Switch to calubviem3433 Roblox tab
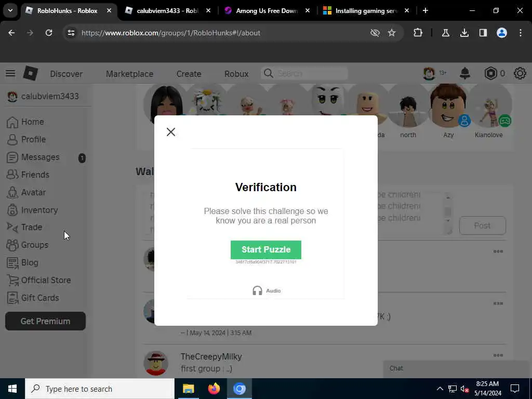The image size is (532, 399). point(167,11)
